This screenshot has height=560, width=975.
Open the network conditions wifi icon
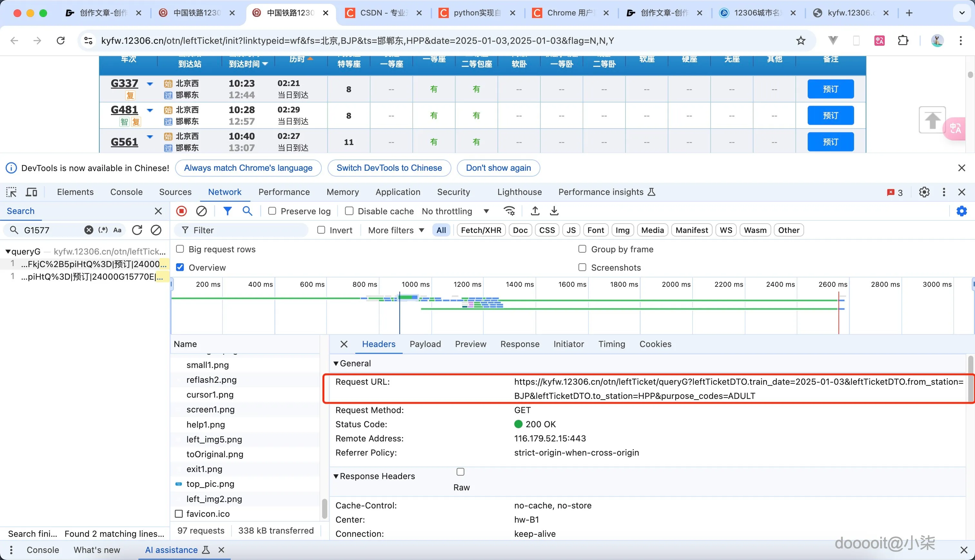click(509, 211)
